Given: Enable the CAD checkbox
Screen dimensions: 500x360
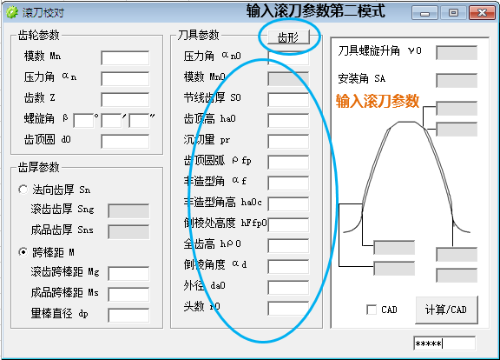Looking at the screenshot, I should 371,310.
